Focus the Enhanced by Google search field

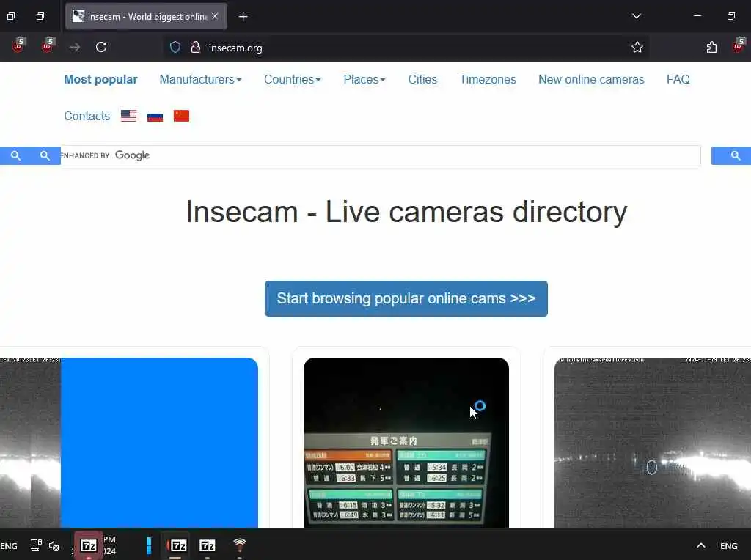(381, 155)
